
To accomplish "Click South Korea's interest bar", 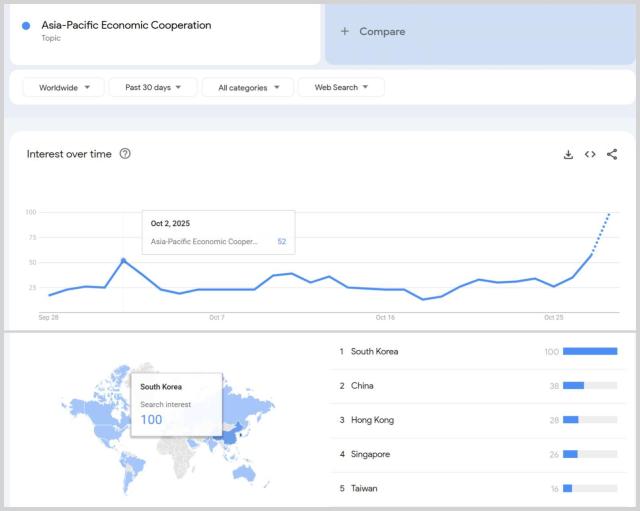I will pyautogui.click(x=590, y=352).
